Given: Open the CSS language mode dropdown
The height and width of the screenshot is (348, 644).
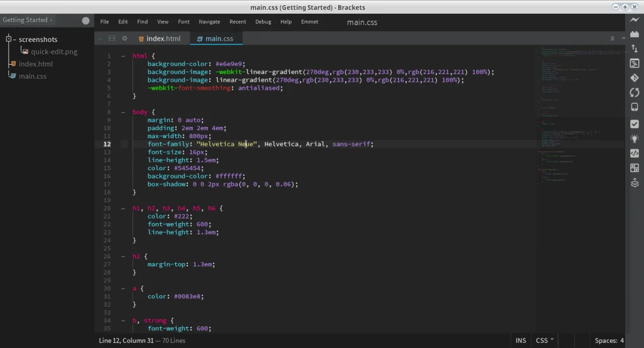Looking at the screenshot, I should point(545,340).
